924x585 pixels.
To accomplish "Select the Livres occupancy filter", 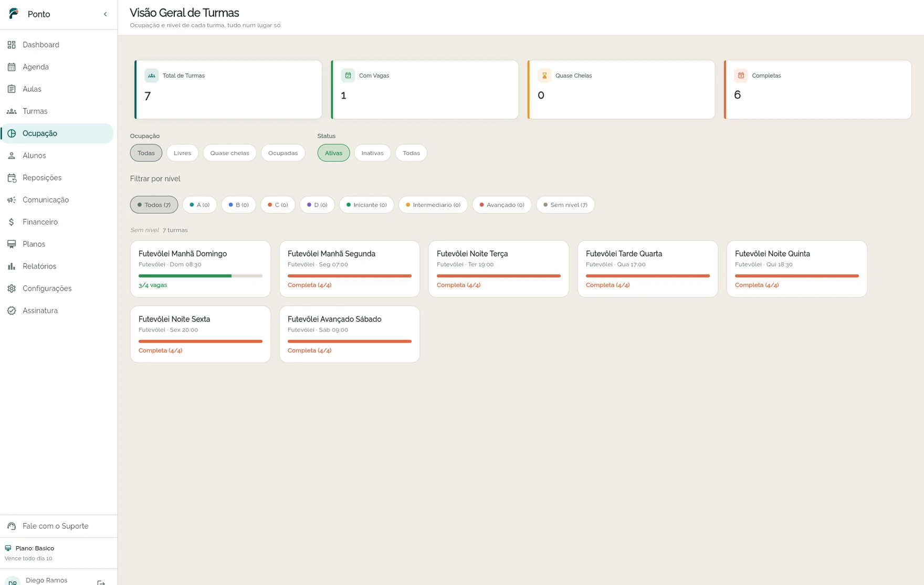I will 182,153.
